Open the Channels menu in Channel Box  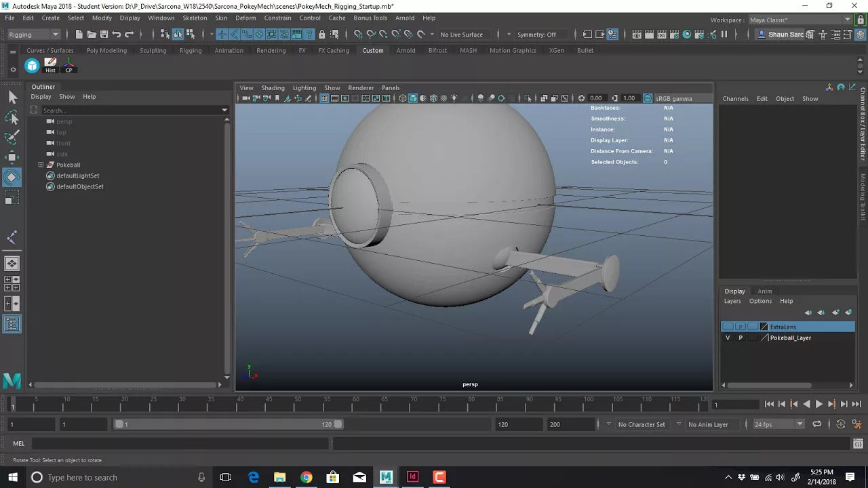click(x=735, y=99)
